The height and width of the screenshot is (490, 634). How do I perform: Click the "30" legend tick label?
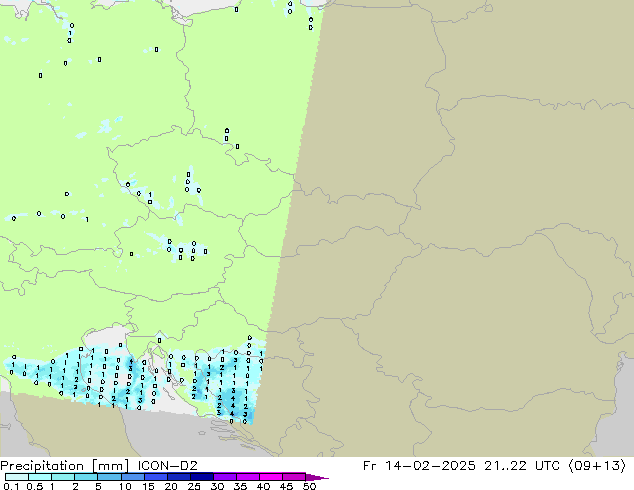click(217, 486)
